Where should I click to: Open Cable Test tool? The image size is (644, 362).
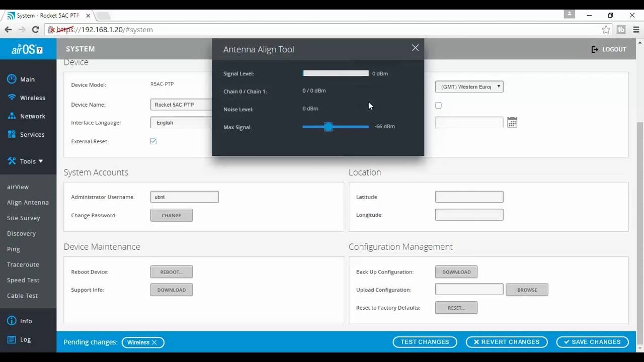point(22,296)
